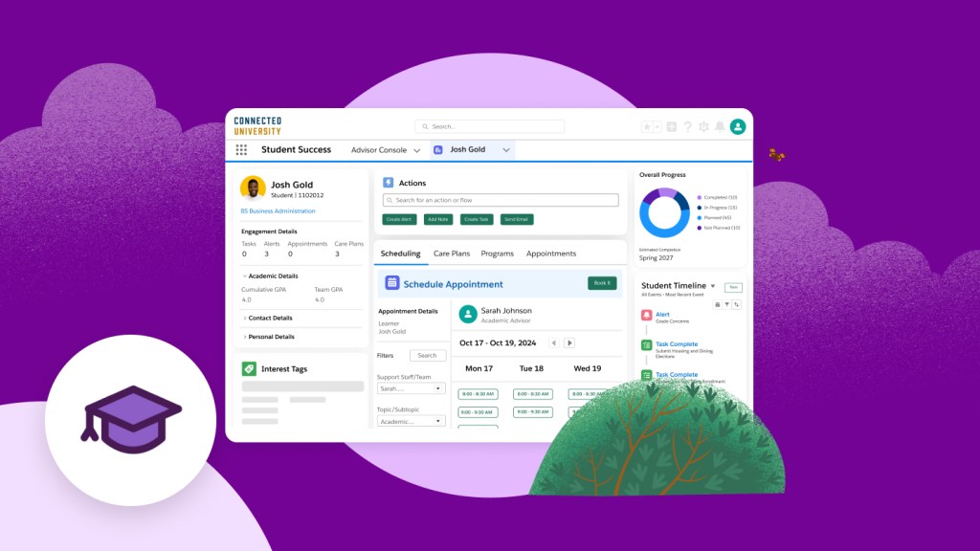This screenshot has height=551, width=980.
Task: Click the Submit Housing task icon
Action: (647, 344)
